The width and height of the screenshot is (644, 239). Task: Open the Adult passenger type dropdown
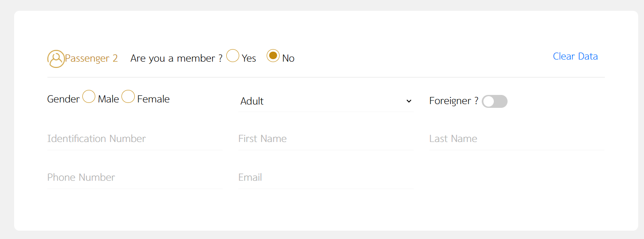pyautogui.click(x=326, y=101)
